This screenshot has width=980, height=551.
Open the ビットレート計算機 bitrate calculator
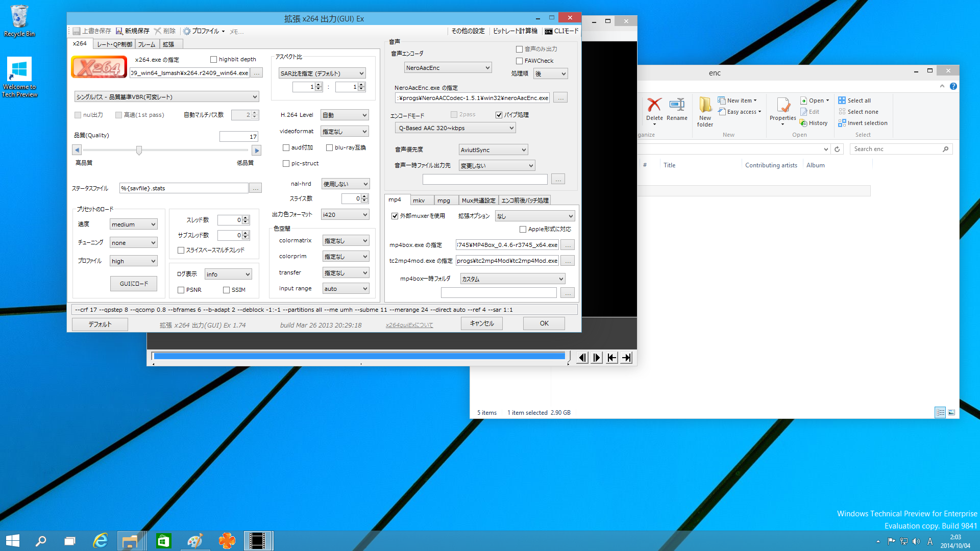(x=515, y=31)
